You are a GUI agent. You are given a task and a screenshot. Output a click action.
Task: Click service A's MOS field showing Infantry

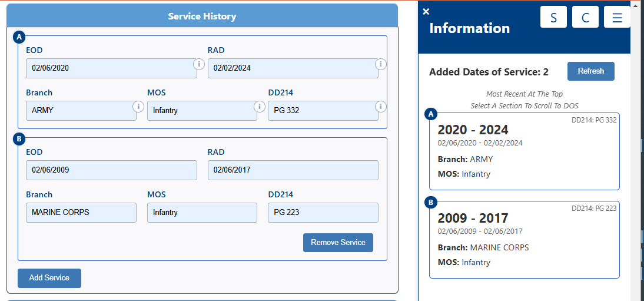pyautogui.click(x=202, y=111)
